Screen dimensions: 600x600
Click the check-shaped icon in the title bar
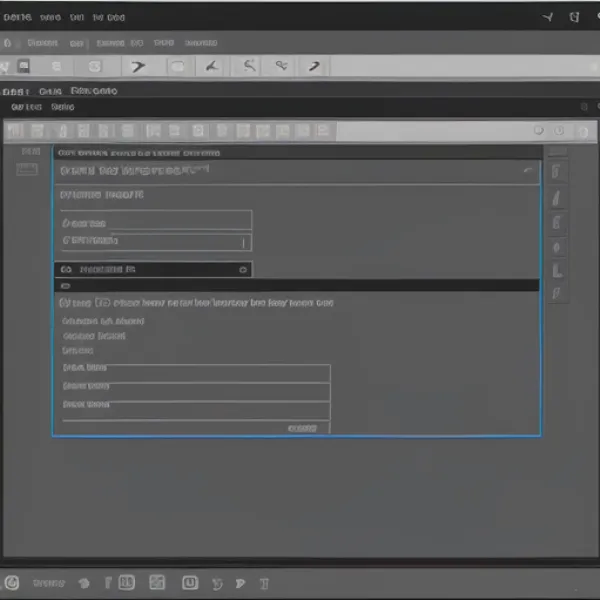coord(547,17)
